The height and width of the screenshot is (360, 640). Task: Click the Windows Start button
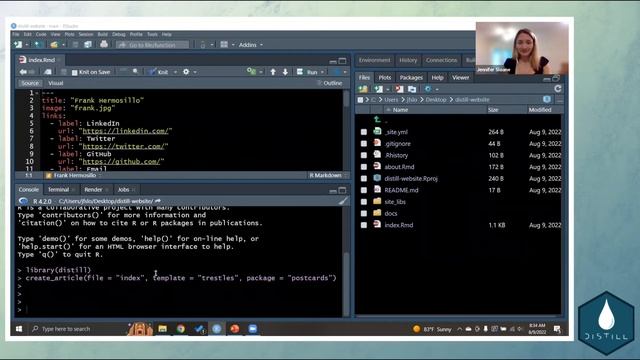point(19,329)
